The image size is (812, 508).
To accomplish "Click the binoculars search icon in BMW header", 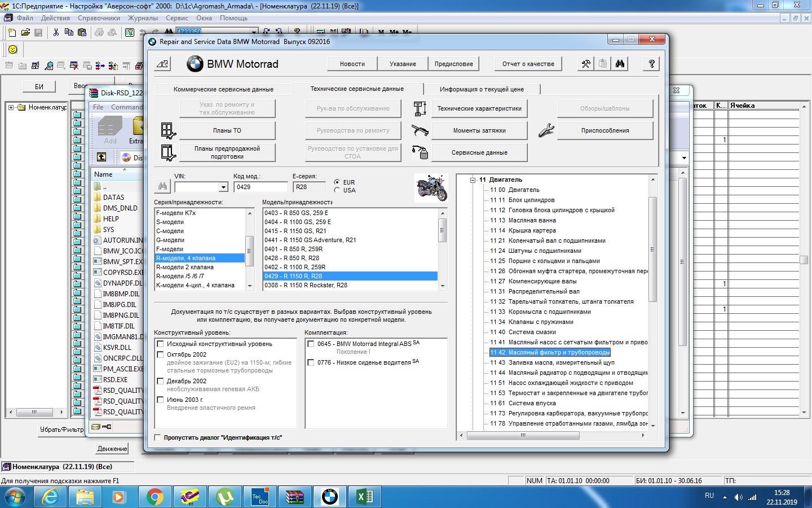I will coord(620,64).
